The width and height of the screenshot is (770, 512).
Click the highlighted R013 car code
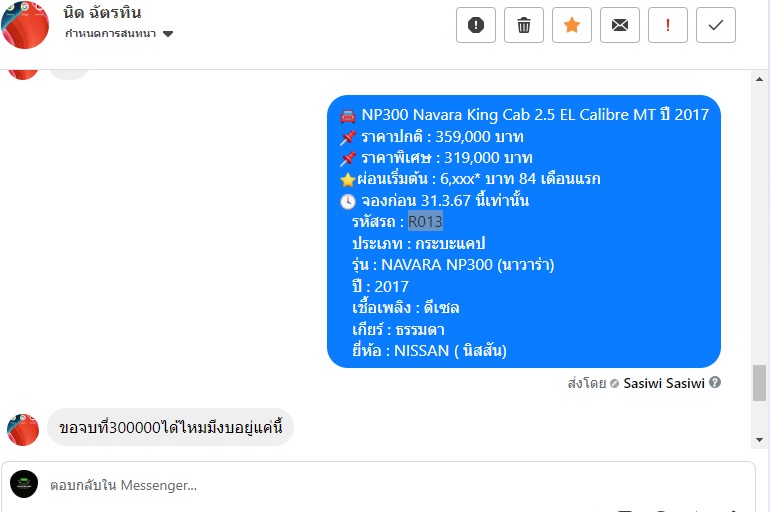[425, 222]
